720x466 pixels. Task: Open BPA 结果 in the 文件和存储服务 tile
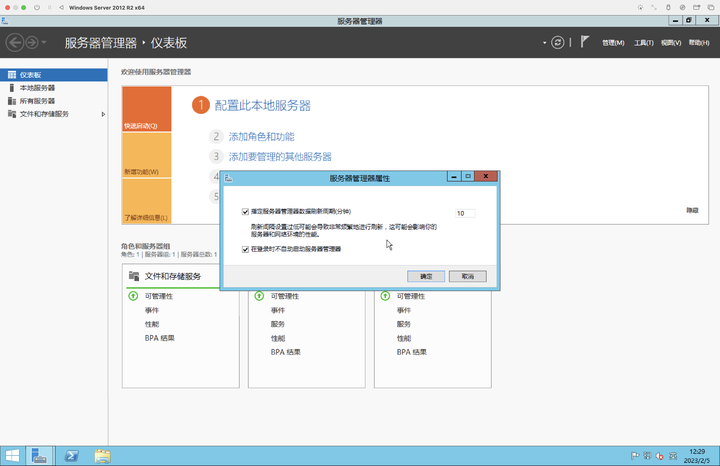tap(159, 338)
